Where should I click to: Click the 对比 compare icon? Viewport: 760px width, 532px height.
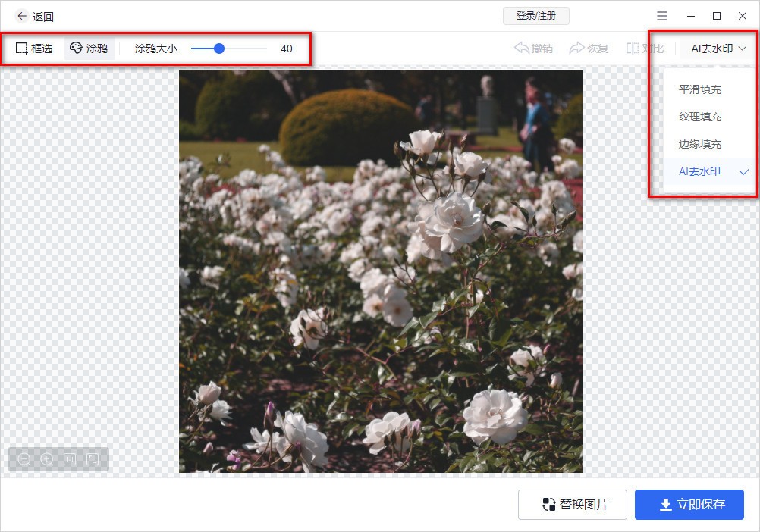646,48
